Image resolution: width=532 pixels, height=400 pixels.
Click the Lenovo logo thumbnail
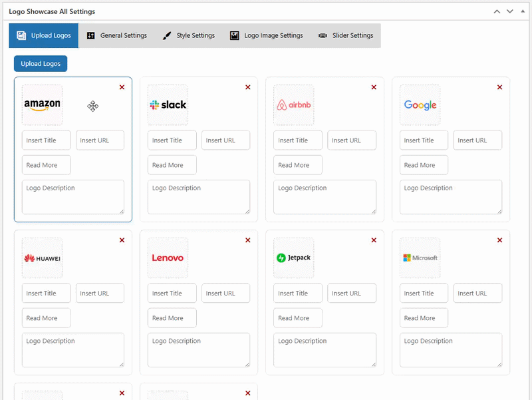[168, 258]
